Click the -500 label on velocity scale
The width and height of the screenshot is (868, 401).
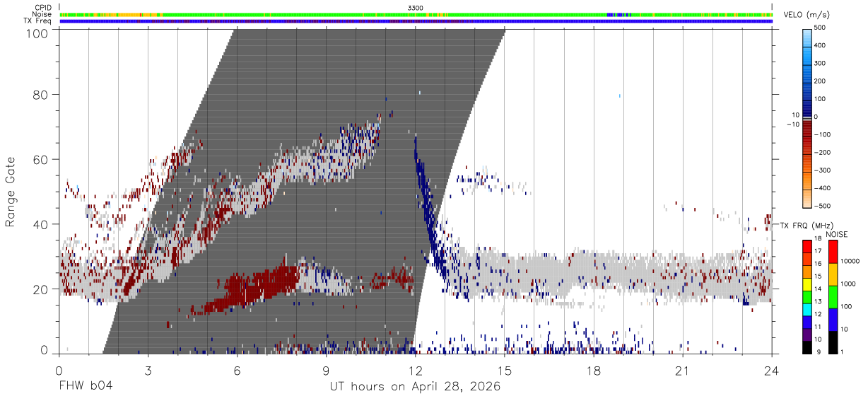[821, 206]
